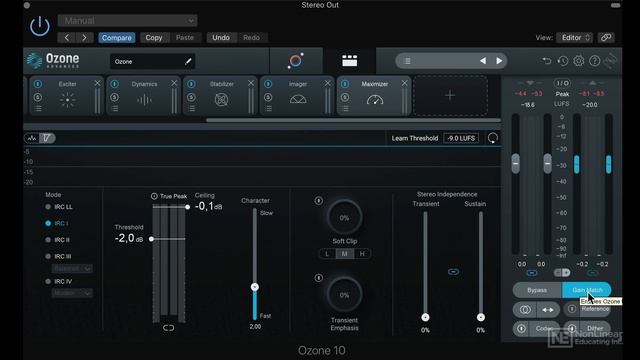Solo the Imager module
This screenshot has height=360, width=640.
[268, 97]
